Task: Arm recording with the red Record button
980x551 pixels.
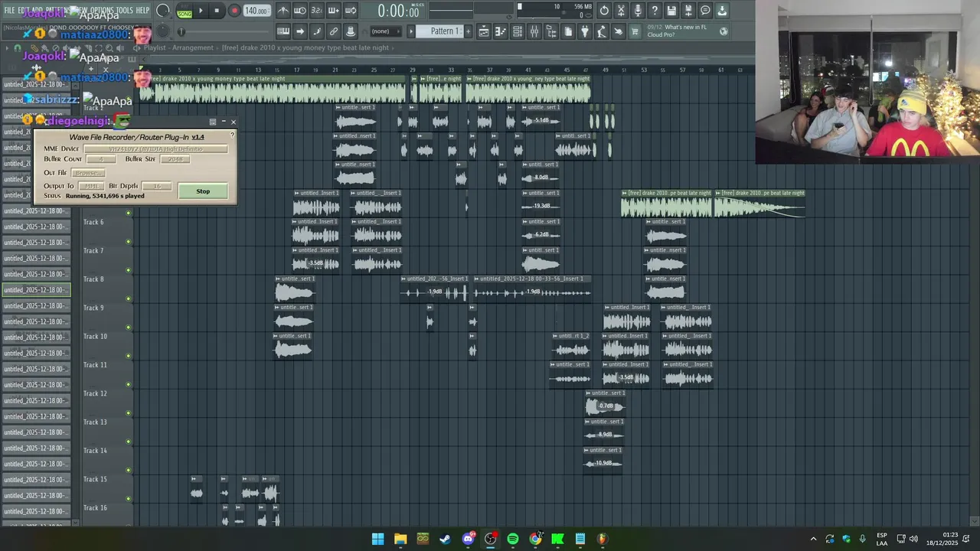Action: click(234, 11)
